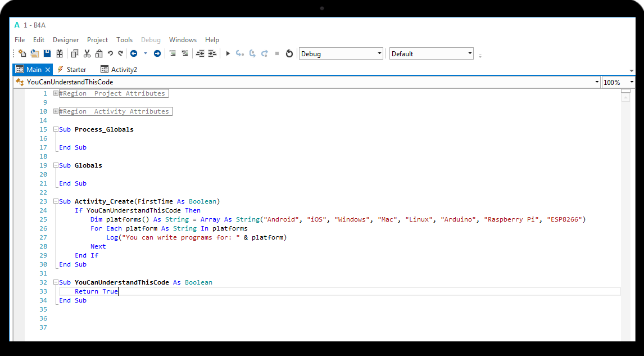Open the YouCanUnderstandThisCode sub selector dropdown

(x=307, y=82)
